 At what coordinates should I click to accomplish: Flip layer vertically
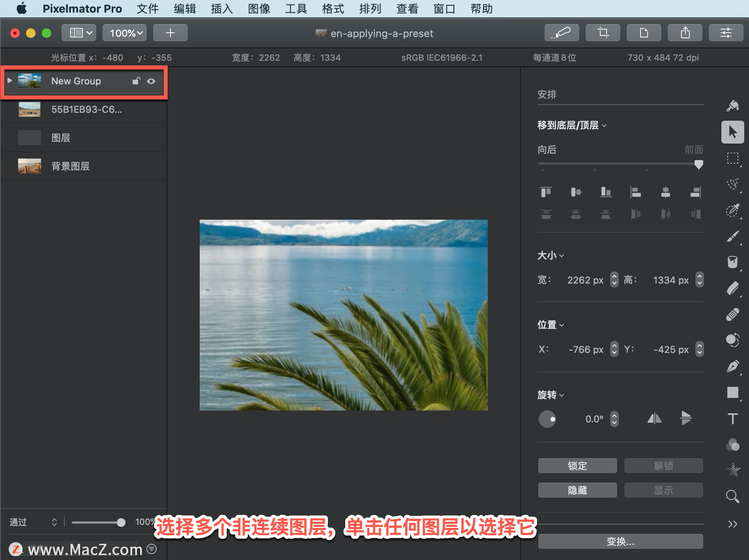tap(686, 418)
